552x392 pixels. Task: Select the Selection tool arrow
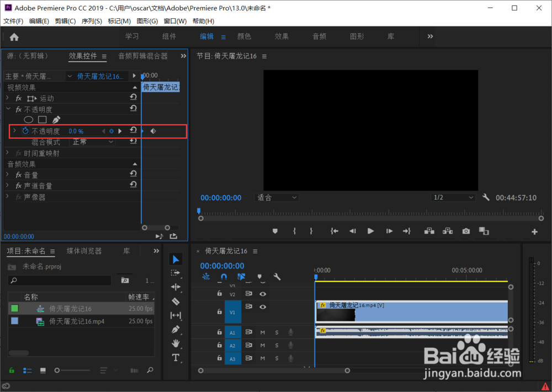point(176,260)
